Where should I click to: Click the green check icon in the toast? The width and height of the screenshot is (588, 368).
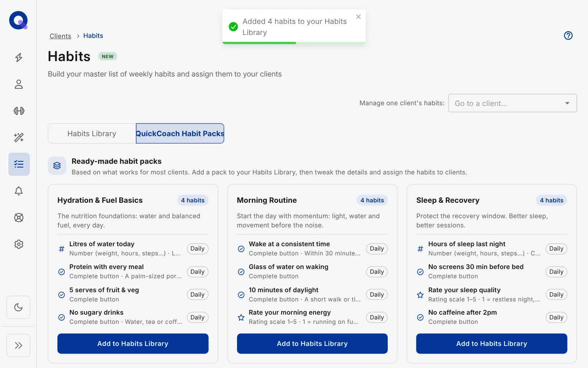tap(233, 27)
